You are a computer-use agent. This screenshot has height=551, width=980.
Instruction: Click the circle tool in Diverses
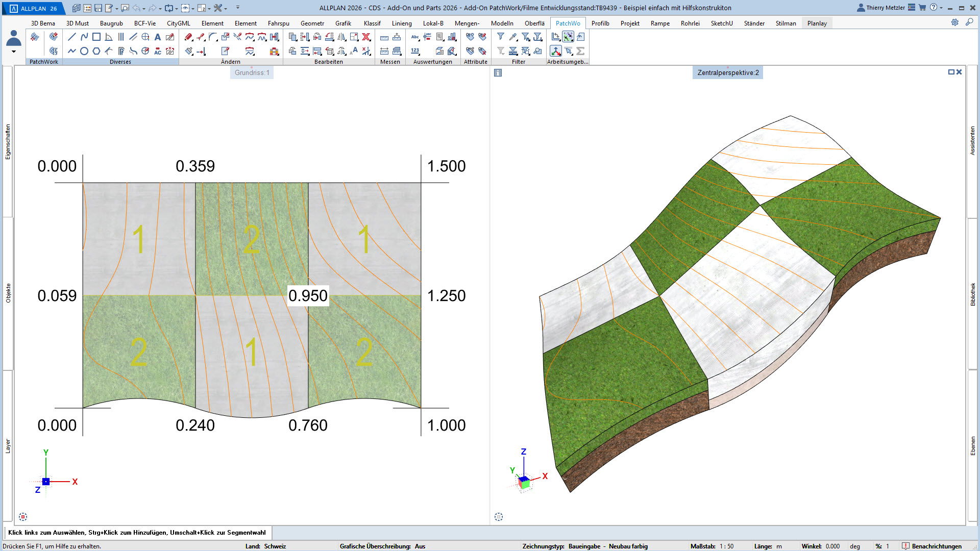[84, 51]
